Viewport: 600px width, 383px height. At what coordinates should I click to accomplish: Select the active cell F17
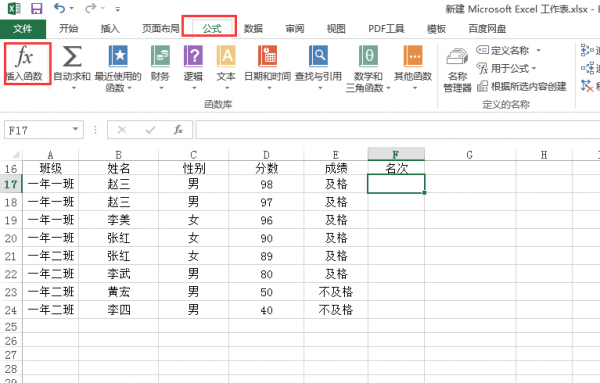pos(396,184)
